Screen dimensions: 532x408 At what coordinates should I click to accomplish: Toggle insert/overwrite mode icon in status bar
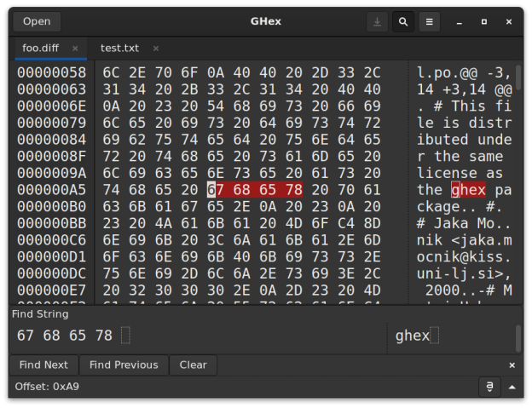tap(490, 387)
